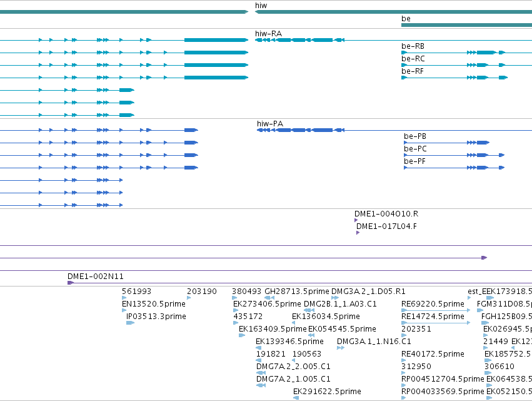The image size is (532, 401).
Task: Click EST 190563
Action: [x=307, y=354]
